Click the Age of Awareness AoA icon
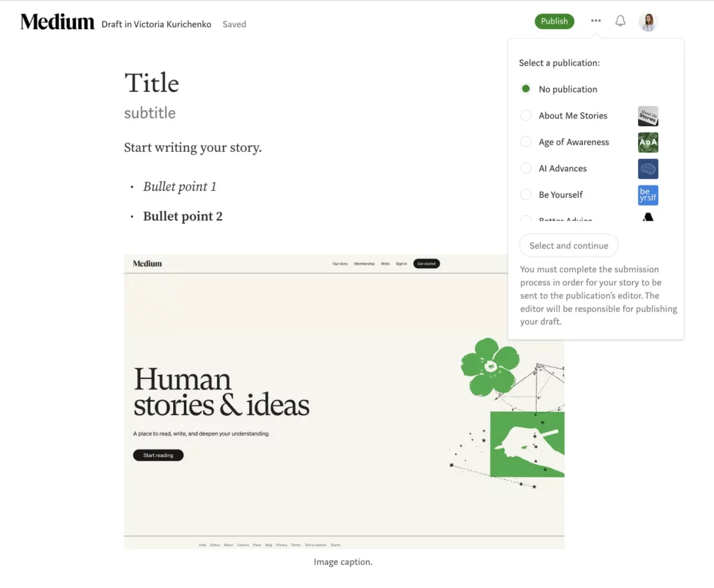Screen dimensions: 714x588 pyautogui.click(x=648, y=142)
